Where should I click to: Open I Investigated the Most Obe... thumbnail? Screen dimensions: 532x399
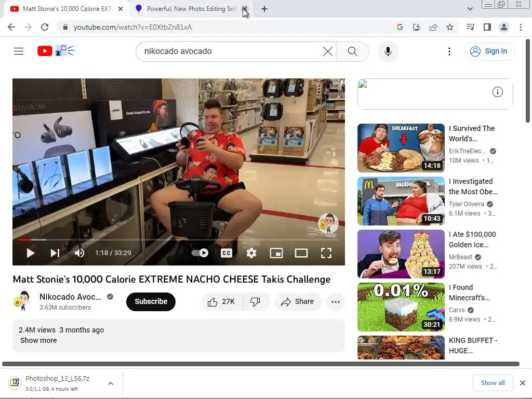tap(401, 201)
